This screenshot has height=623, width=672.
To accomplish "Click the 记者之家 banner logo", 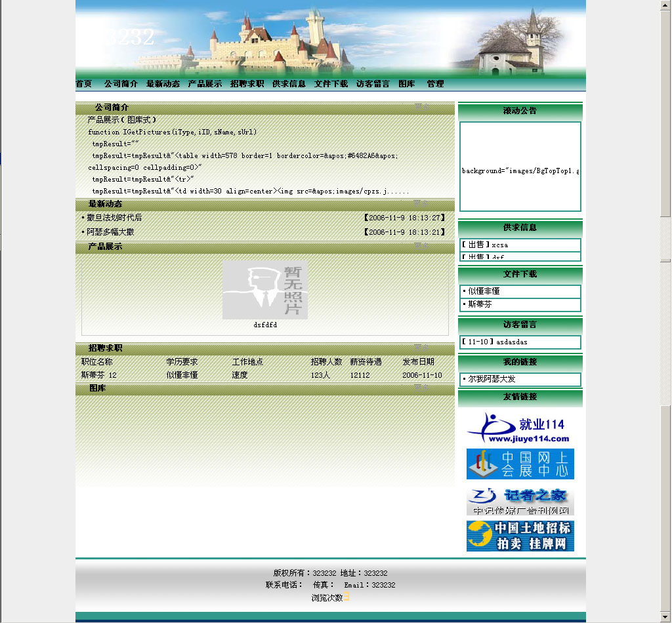I will pos(520,500).
